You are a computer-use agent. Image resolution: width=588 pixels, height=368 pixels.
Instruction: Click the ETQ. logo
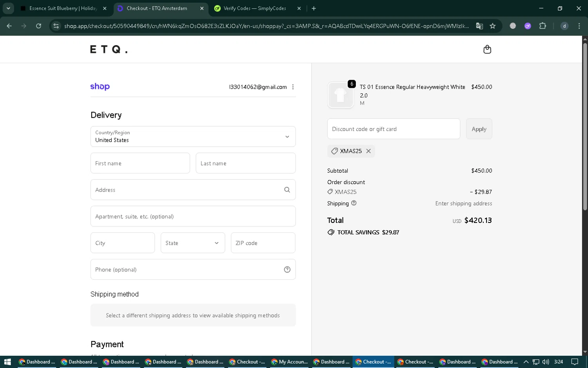coord(109,49)
